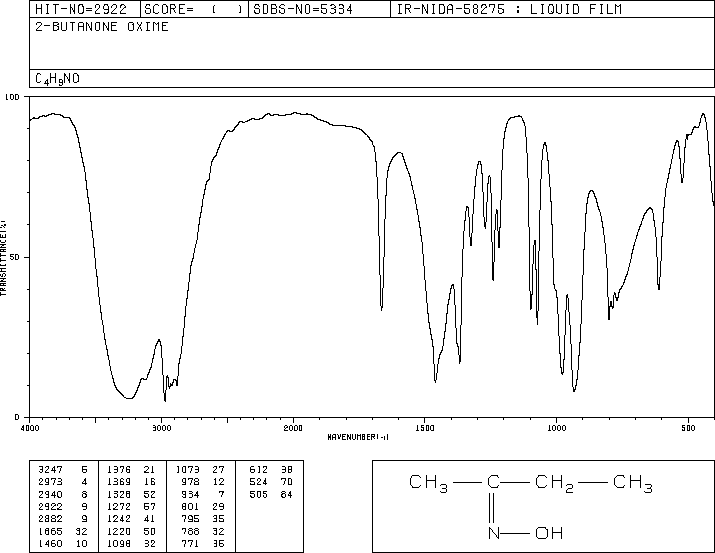
Task: Click the molecular formula C4H9NO
Action: pyautogui.click(x=57, y=79)
